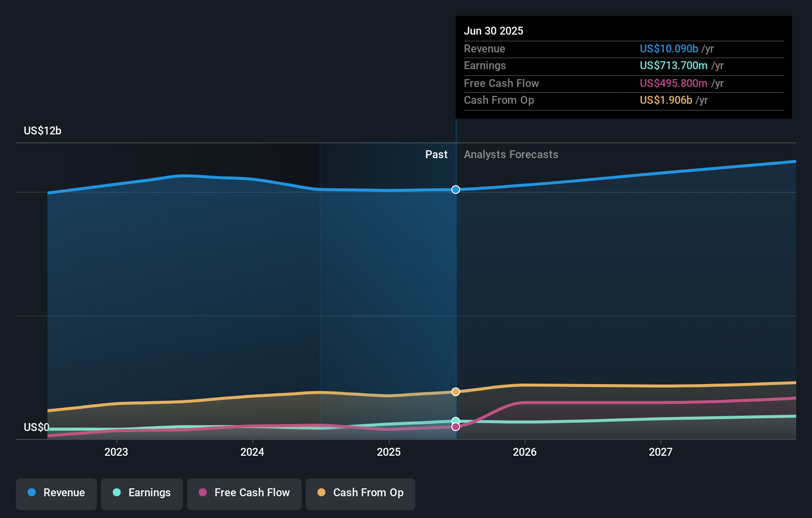Screen dimensions: 812x518
Task: Select the Free Cash Flow marker on the chart
Action: [x=455, y=427]
